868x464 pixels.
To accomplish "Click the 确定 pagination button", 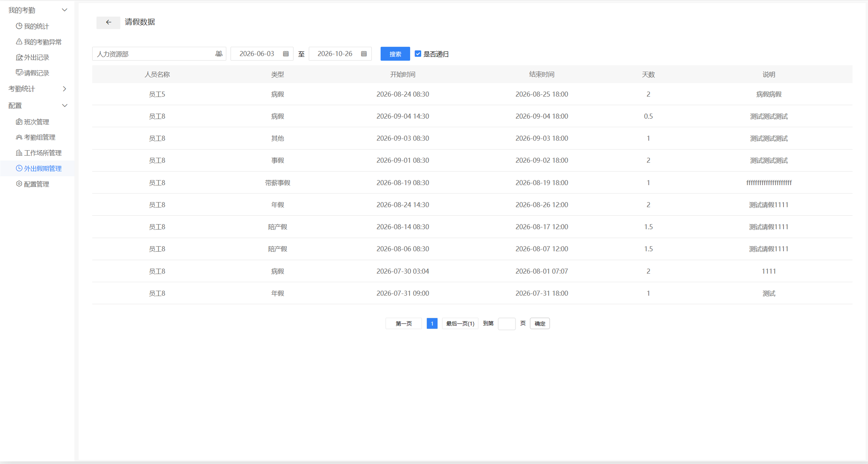I will 540,323.
